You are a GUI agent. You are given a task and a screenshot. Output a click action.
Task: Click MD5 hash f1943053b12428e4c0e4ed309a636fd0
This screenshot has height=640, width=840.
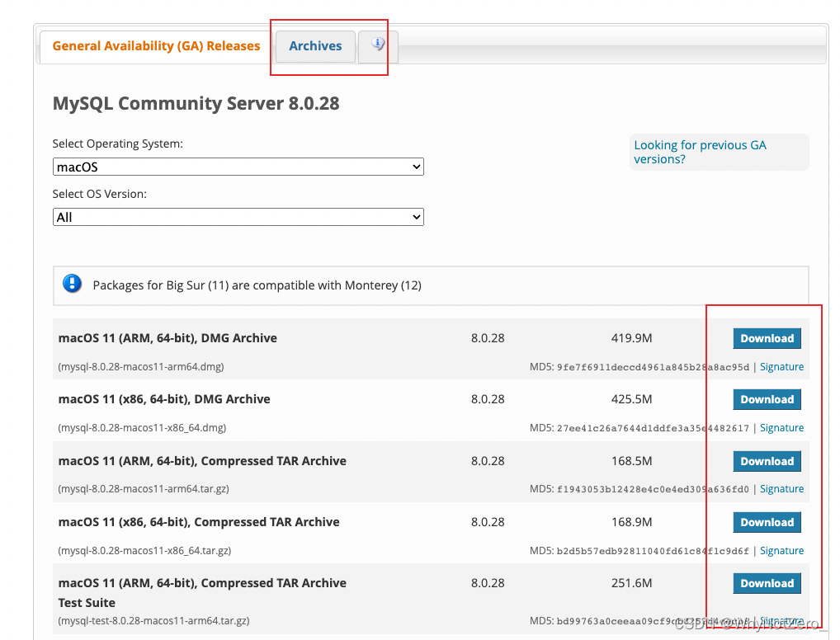point(653,490)
